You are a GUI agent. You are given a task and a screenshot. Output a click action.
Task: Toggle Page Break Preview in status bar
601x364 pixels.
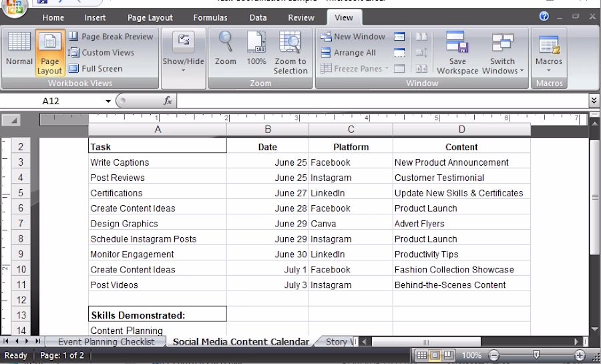click(449, 355)
